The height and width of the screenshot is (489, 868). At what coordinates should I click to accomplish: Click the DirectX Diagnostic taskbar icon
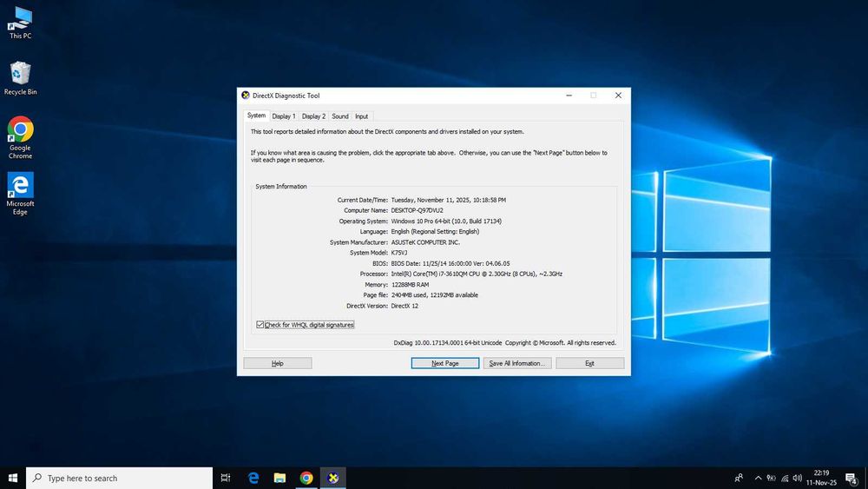click(x=332, y=478)
